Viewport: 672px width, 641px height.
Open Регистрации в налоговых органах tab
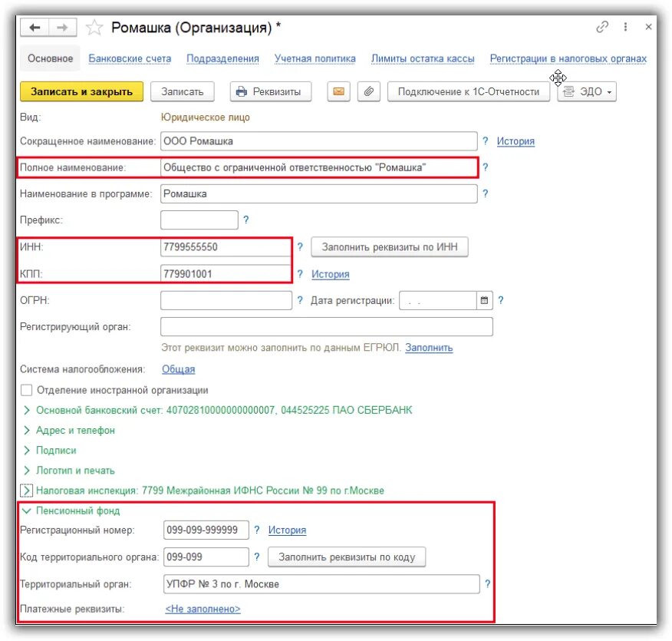568,58
